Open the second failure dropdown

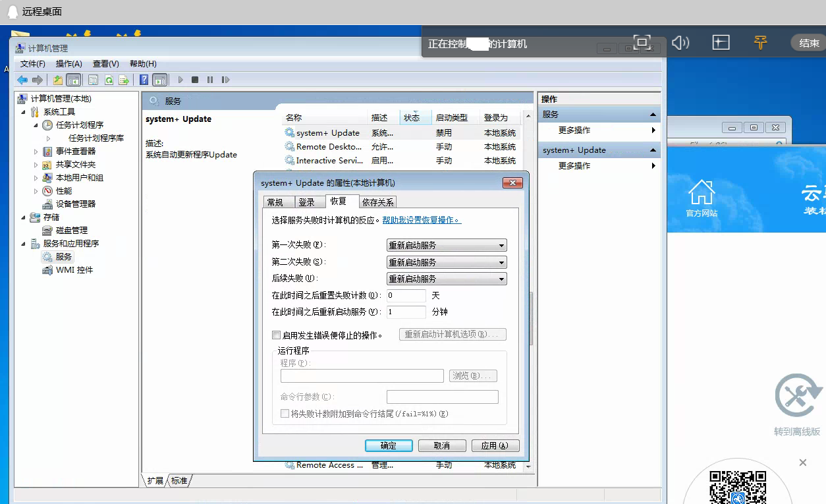coord(446,262)
